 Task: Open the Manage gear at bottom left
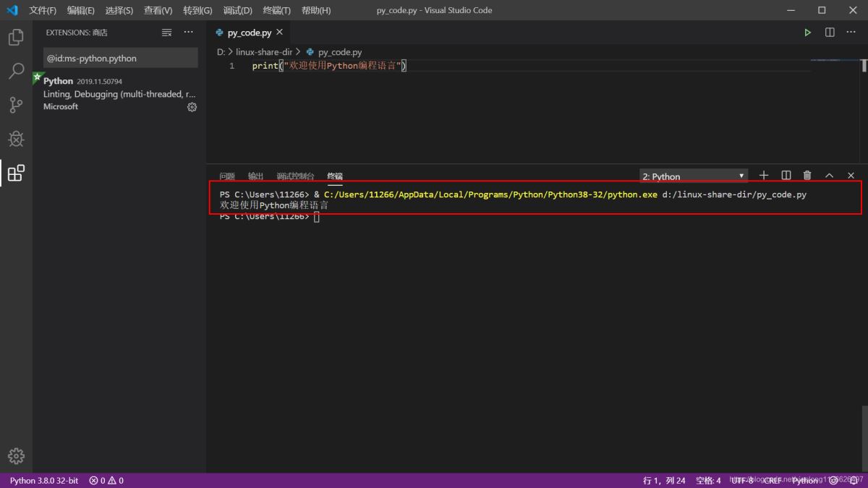[x=15, y=455]
